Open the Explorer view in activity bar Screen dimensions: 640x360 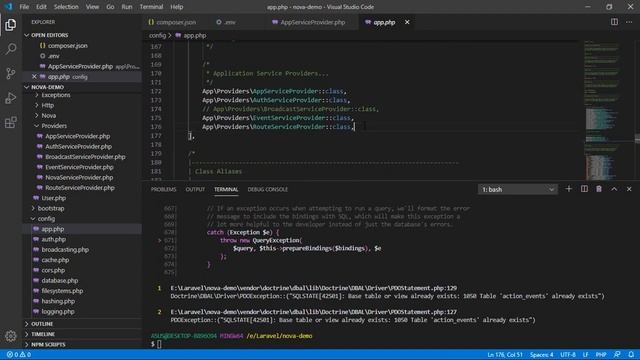tap(11, 24)
